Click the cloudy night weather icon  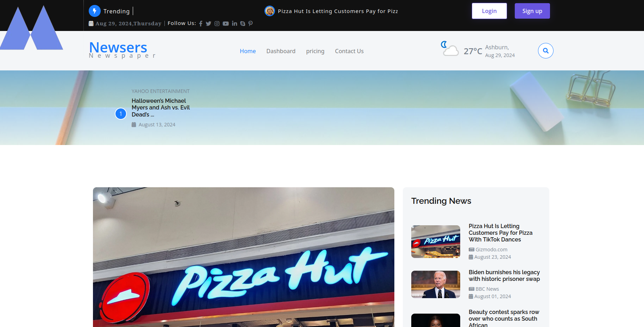tap(450, 49)
